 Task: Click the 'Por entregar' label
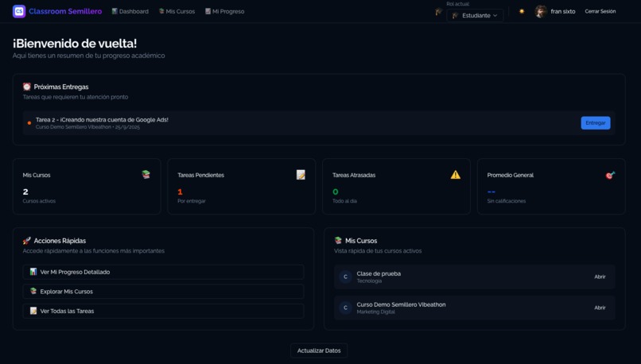192,201
